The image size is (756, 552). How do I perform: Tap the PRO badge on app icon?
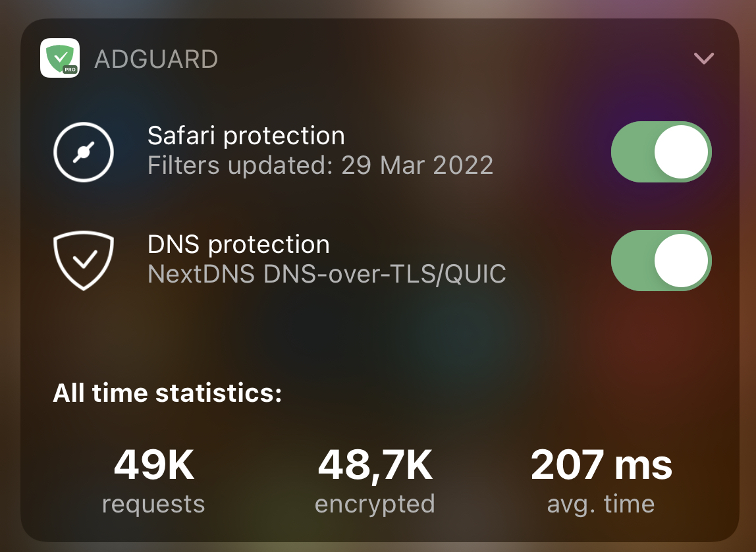point(70,69)
